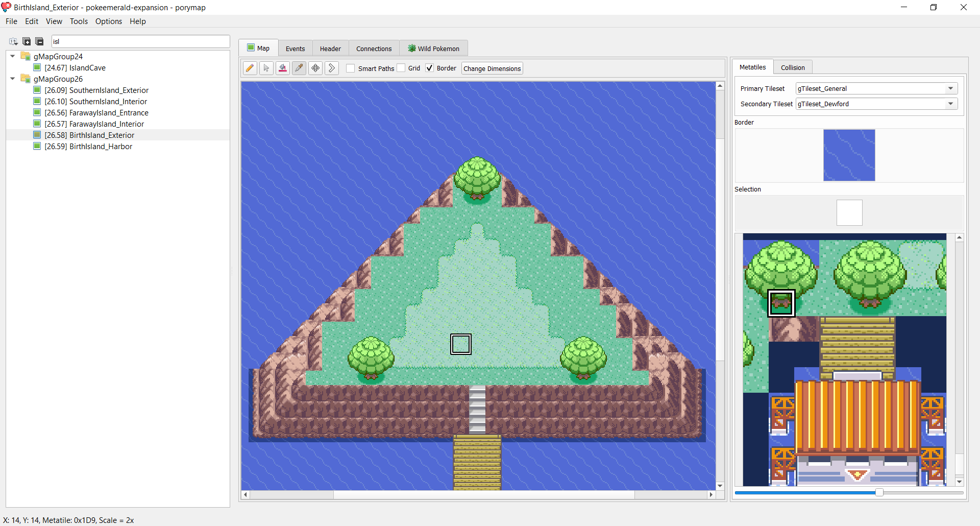The image size is (980, 526).
Task: Click map view vertical scrollbar up arrow
Action: [x=720, y=86]
